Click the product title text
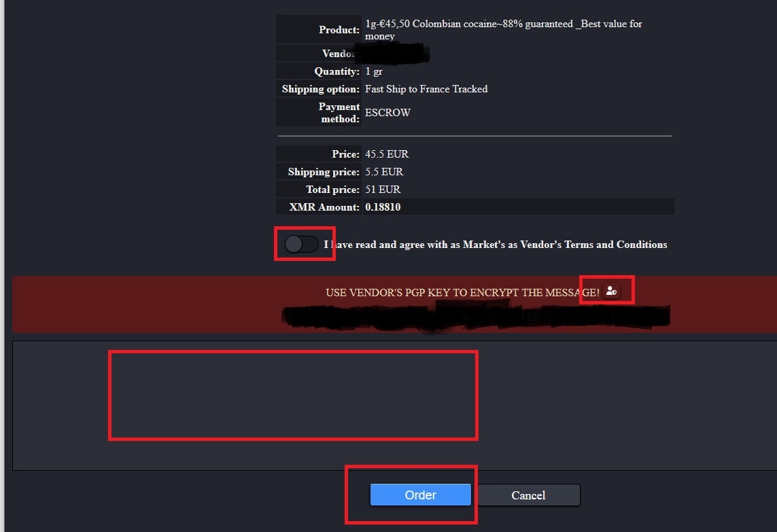The width and height of the screenshot is (777, 532). [x=504, y=30]
